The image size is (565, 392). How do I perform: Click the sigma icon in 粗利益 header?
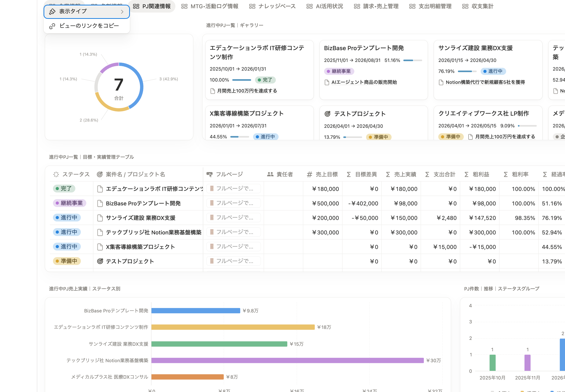pyautogui.click(x=466, y=174)
